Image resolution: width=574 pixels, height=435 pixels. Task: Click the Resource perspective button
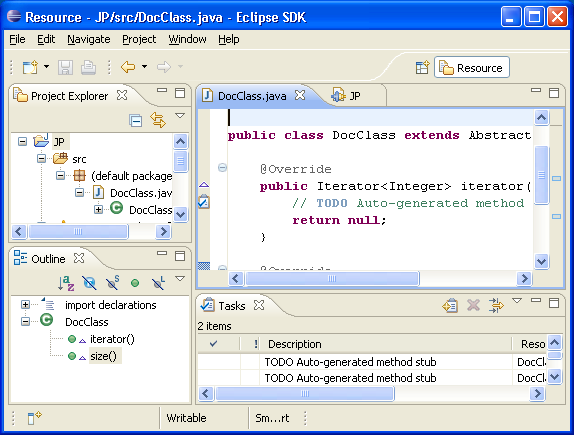[472, 67]
